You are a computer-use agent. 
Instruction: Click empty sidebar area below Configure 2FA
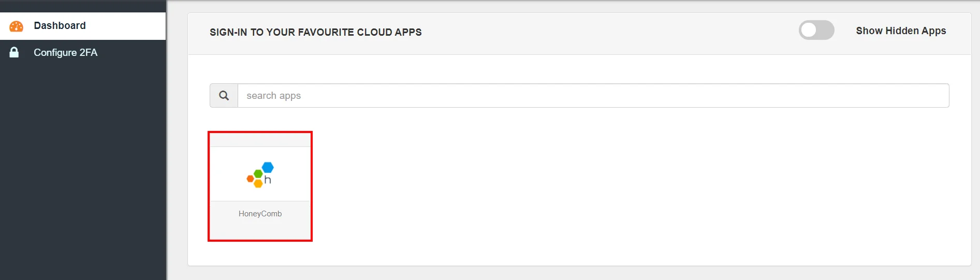(83, 171)
